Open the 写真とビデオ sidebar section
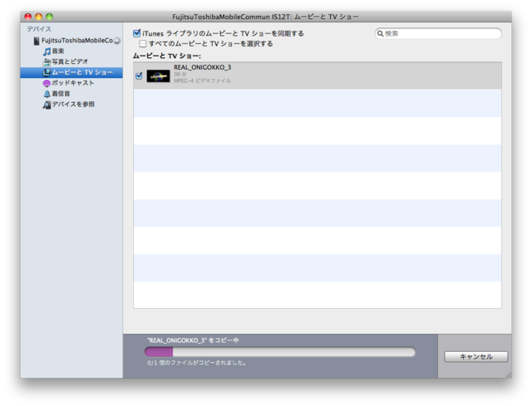Viewport: 532px width, 406px height. (70, 61)
